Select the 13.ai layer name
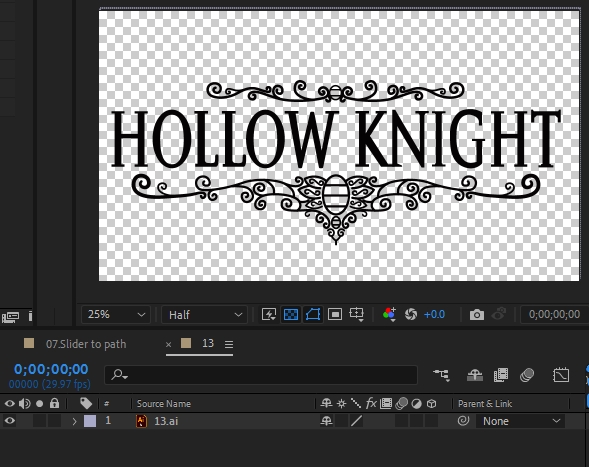Image resolution: width=589 pixels, height=467 pixels. pos(166,421)
